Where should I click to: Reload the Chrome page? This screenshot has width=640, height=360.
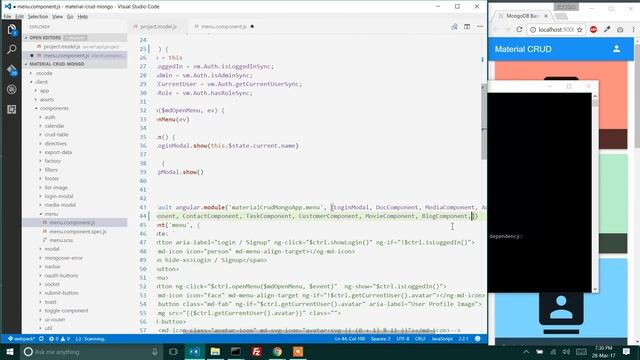(519, 29)
